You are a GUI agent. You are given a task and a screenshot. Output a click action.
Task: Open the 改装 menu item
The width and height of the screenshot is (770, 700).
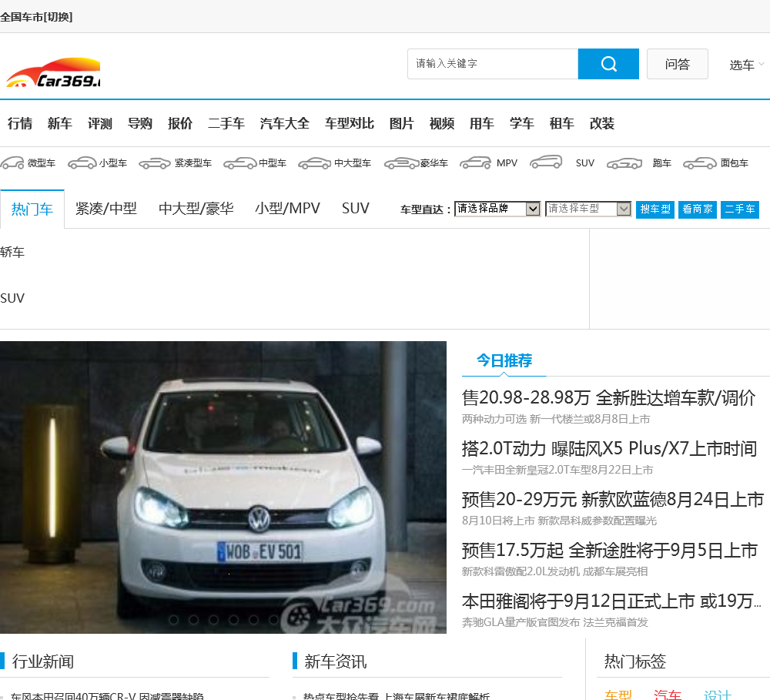[x=602, y=123]
